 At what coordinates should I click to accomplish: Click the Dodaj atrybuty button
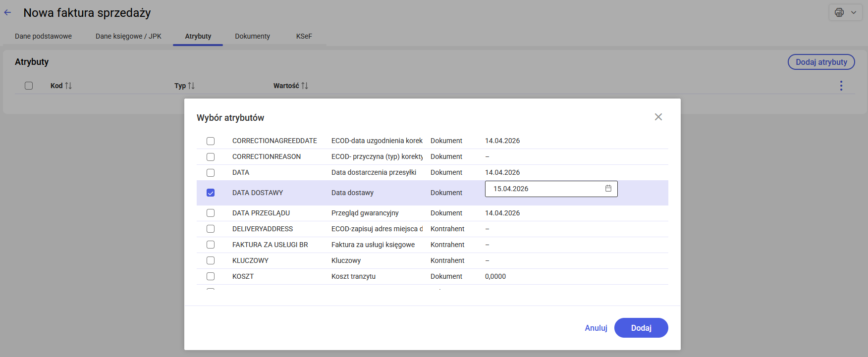[x=821, y=62]
